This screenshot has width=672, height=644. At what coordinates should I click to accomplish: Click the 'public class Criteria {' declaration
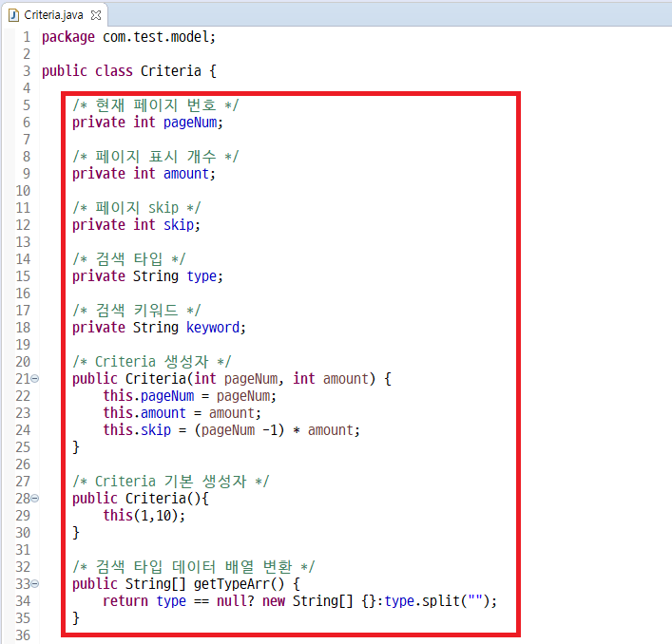129,71
